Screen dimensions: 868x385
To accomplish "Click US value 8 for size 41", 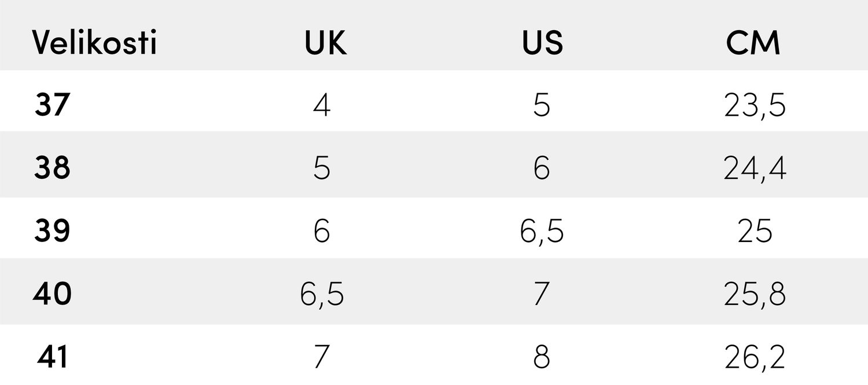I will [x=542, y=358].
